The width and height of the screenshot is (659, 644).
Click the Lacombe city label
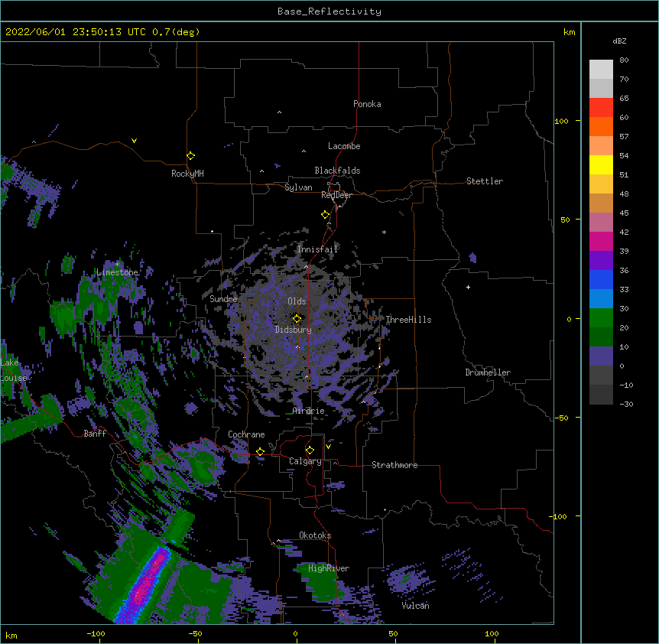pyautogui.click(x=344, y=146)
